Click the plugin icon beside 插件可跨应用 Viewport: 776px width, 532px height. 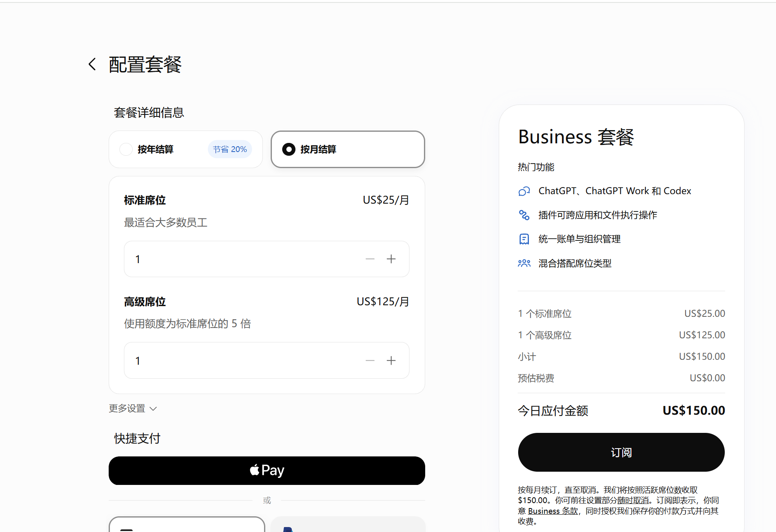tap(524, 215)
